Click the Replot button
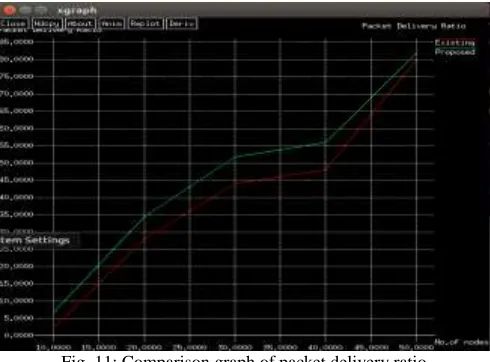This screenshot has height=362, width=490. (x=145, y=24)
